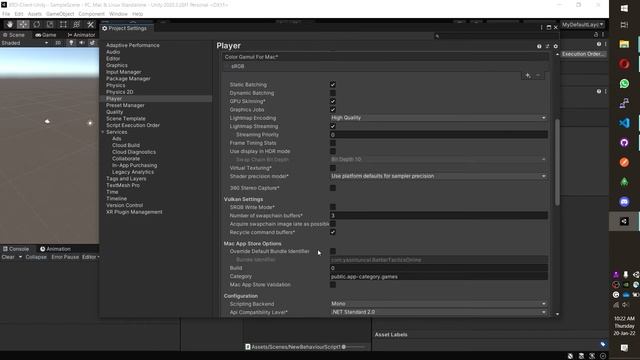Click the Project Settings search icon

pyautogui.click(x=437, y=36)
